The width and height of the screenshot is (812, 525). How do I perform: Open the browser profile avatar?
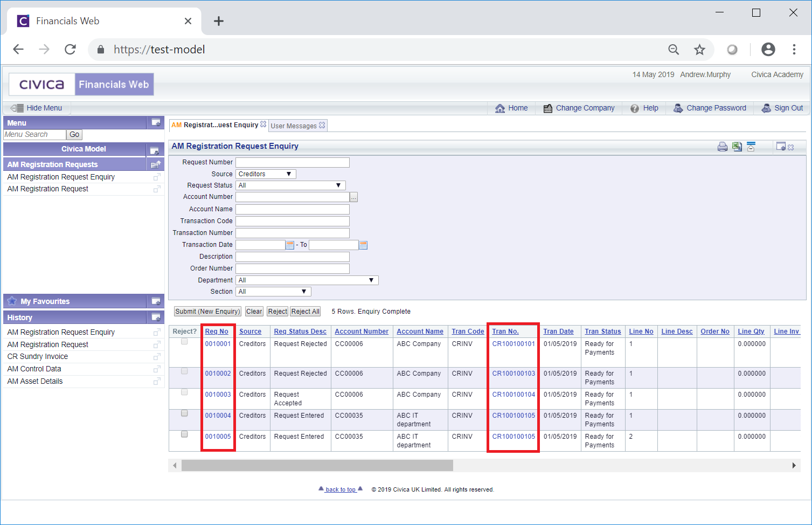coord(768,50)
